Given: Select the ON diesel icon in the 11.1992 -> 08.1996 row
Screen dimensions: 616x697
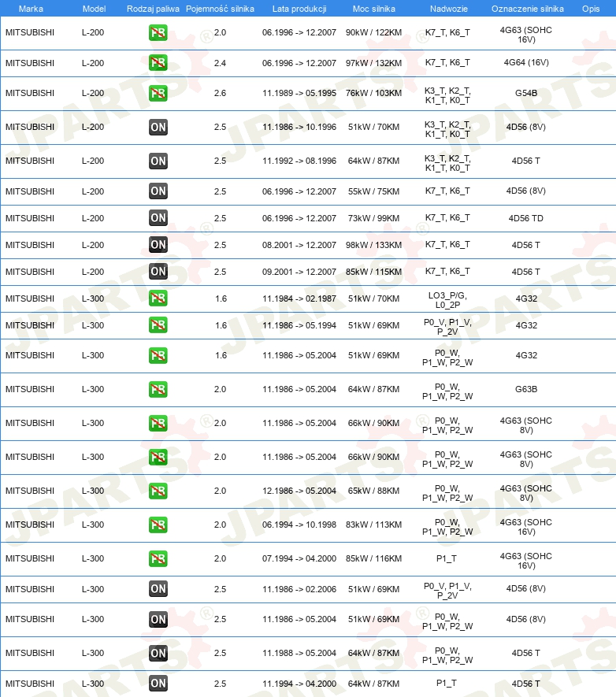Looking at the screenshot, I should point(158,161).
